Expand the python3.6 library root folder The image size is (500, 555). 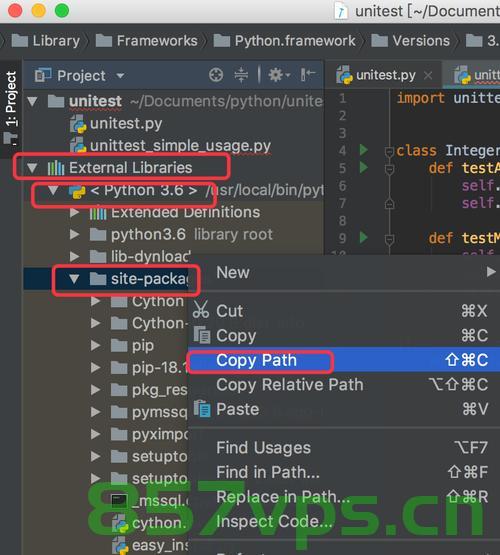click(x=74, y=234)
